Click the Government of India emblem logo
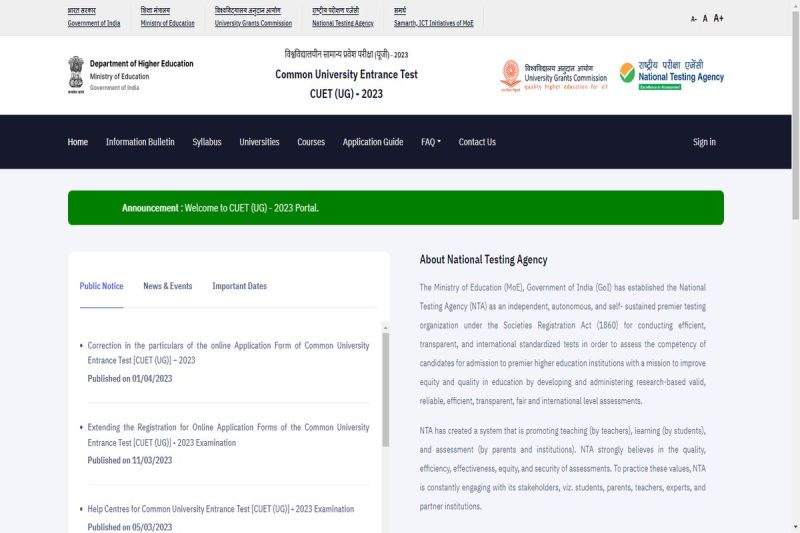800x533 pixels. [75, 74]
